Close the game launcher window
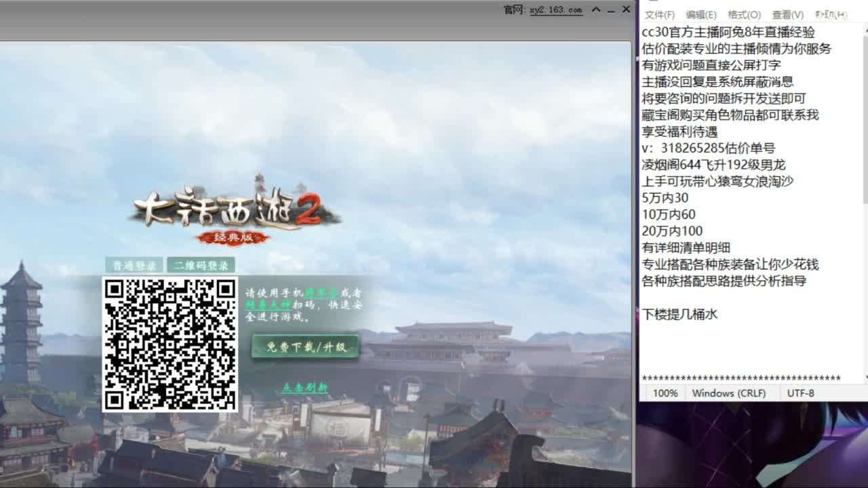Viewport: 868px width, 488px height. coord(625,9)
